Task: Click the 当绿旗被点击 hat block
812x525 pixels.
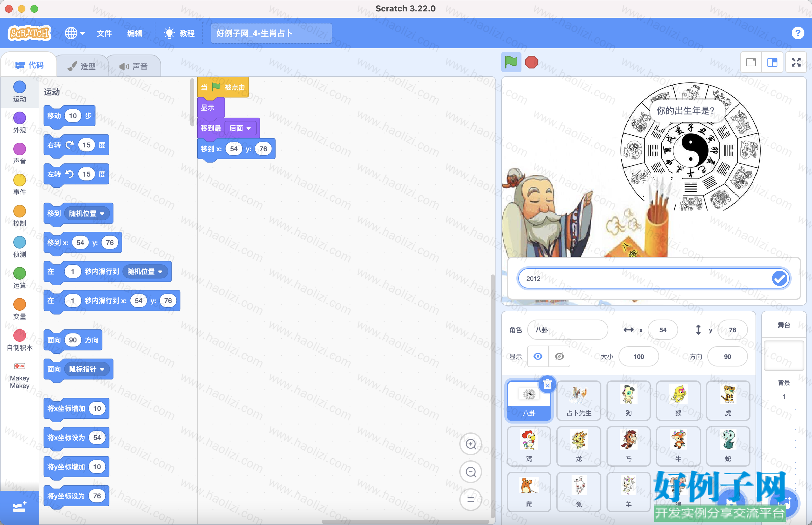Action: click(223, 87)
